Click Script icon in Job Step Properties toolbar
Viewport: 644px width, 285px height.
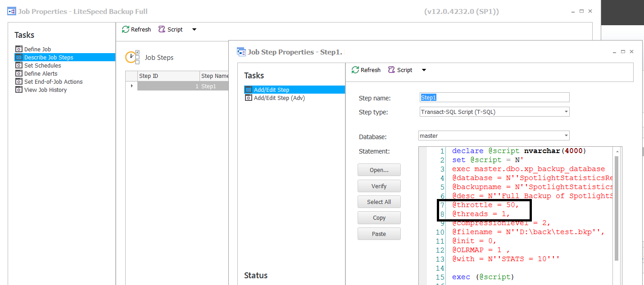(x=391, y=70)
